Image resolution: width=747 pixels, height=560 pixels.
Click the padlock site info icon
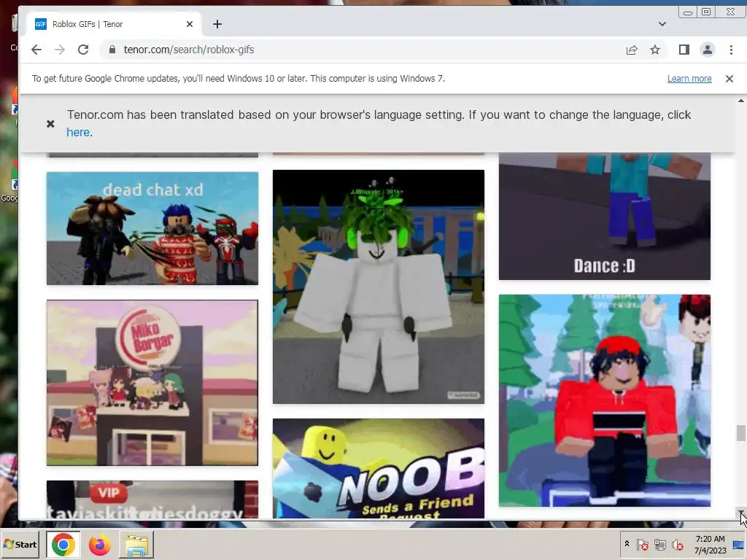112,50
